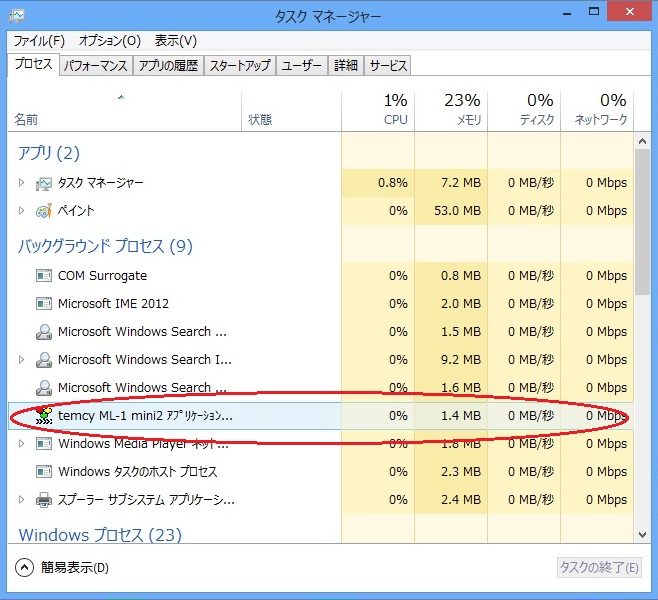658x600 pixels.
Task: Click the アプリ (2) group heading
Action: [49, 153]
